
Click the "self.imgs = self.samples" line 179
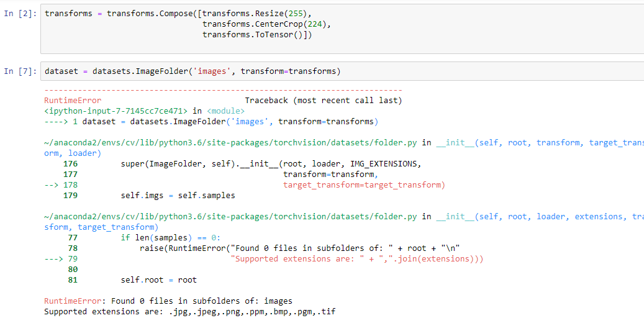pyautogui.click(x=178, y=196)
